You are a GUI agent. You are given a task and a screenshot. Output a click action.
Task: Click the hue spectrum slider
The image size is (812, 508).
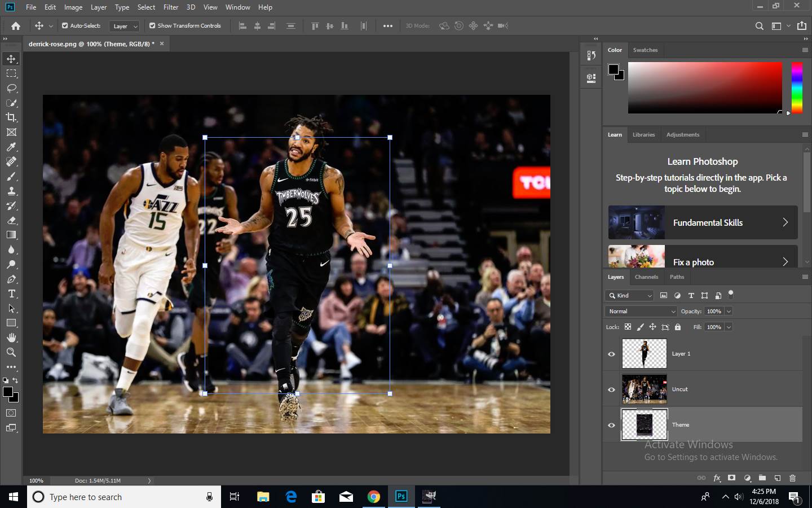(x=796, y=87)
